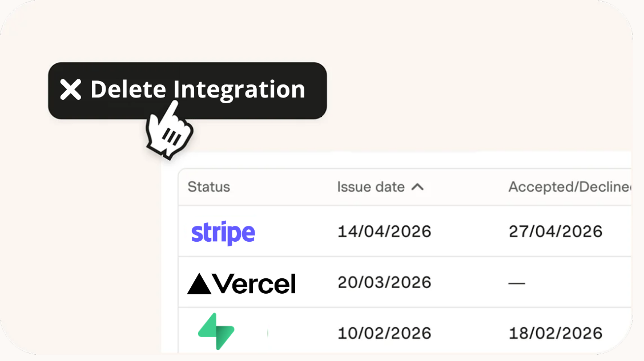Click the Delete Integration button
The width and height of the screenshot is (644, 361).
point(187,91)
